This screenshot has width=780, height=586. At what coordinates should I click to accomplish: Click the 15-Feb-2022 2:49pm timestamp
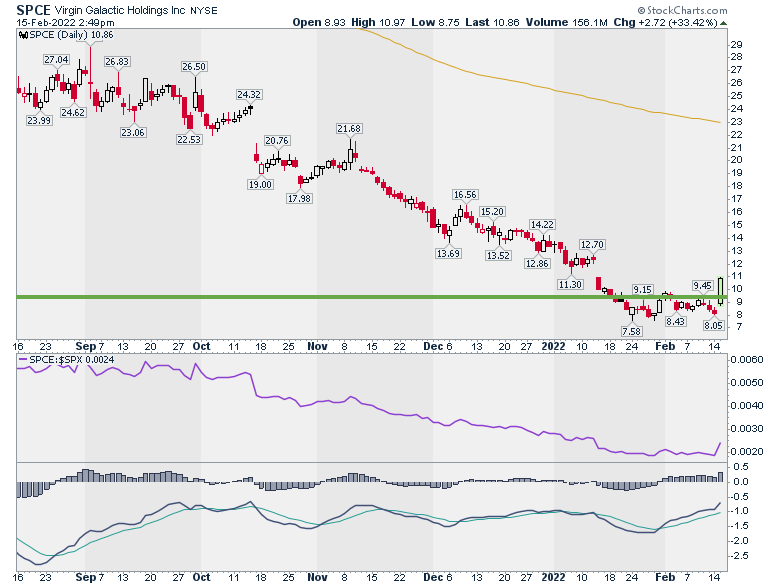65,22
